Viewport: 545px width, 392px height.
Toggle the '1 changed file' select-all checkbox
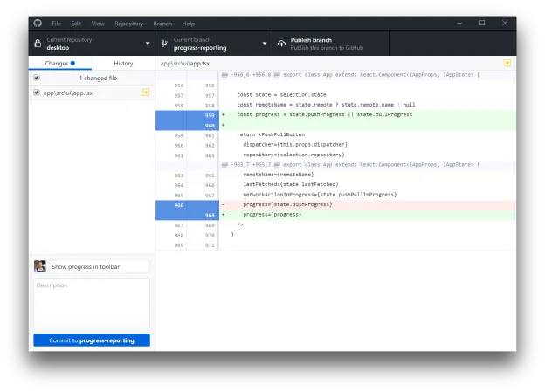point(37,78)
